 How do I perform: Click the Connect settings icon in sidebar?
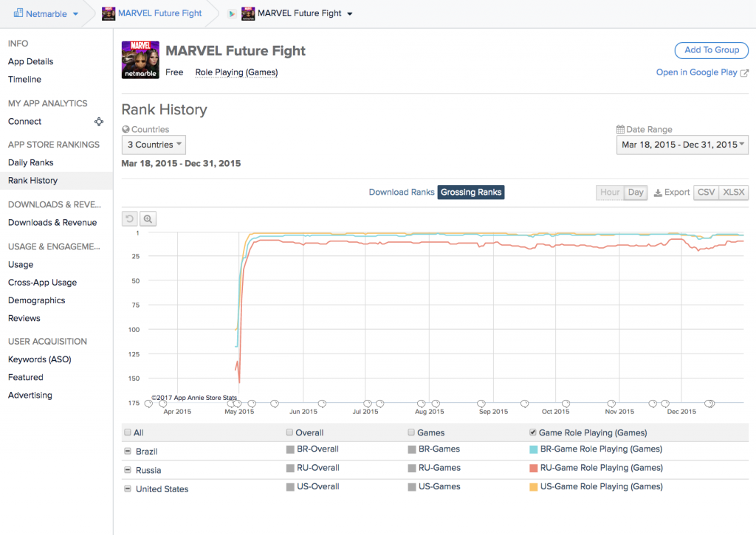pyautogui.click(x=99, y=122)
